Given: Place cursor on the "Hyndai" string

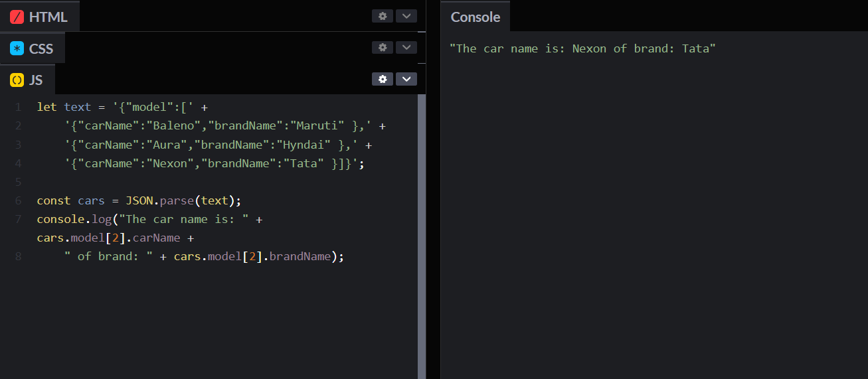Looking at the screenshot, I should coord(304,144).
